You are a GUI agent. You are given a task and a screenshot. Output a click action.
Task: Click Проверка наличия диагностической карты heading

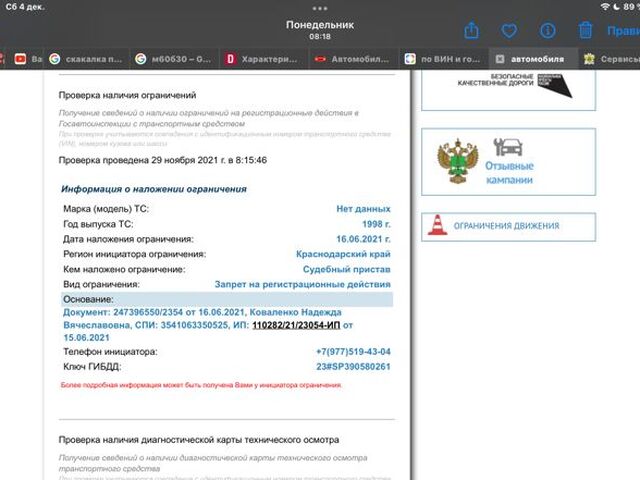[199, 440]
